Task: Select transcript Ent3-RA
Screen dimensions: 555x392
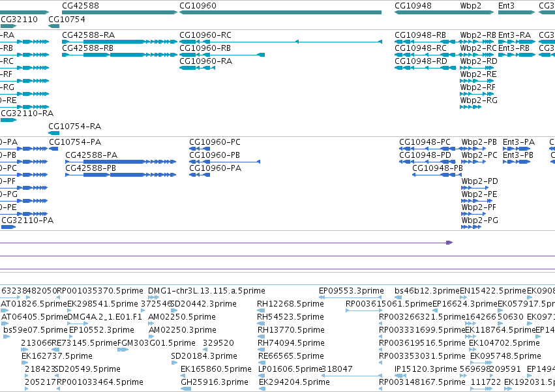Action: [x=515, y=35]
